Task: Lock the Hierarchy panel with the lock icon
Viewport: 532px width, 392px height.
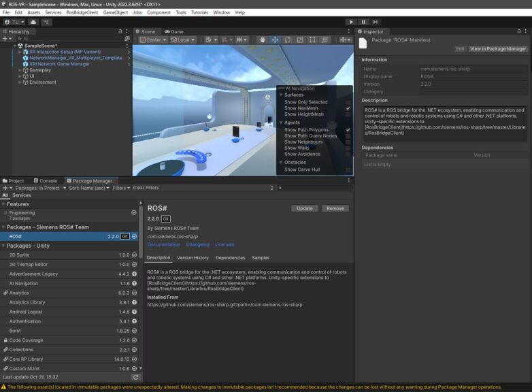Action: tap(119, 31)
